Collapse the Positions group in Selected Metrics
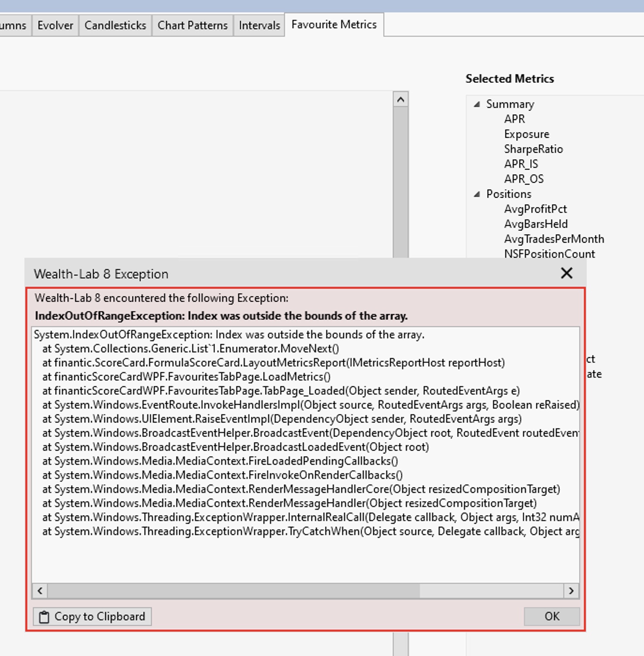This screenshot has height=656, width=644. tap(477, 194)
